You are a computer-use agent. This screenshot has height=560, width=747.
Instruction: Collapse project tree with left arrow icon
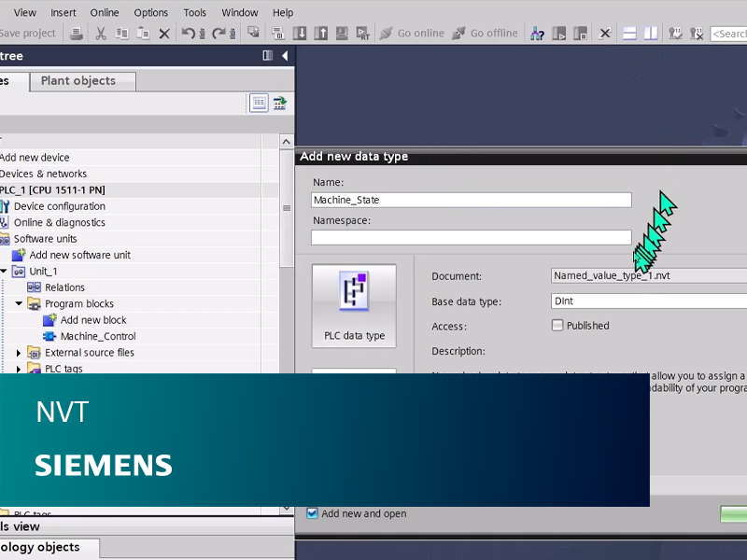pos(285,56)
